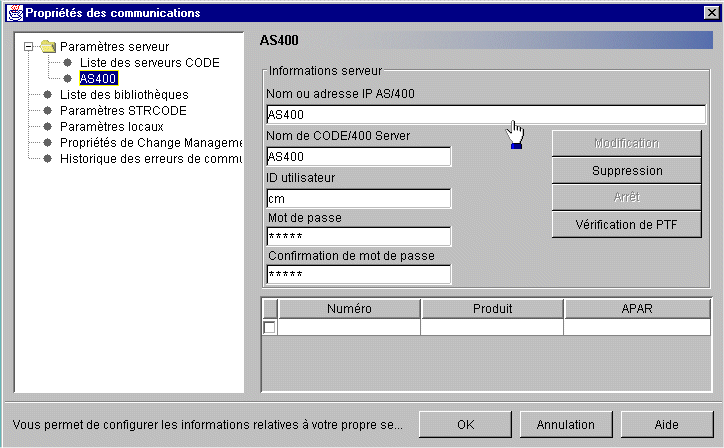Open Paramètres STRCODE tree entry
The width and height of the screenshot is (724, 448).
pyautogui.click(x=123, y=111)
